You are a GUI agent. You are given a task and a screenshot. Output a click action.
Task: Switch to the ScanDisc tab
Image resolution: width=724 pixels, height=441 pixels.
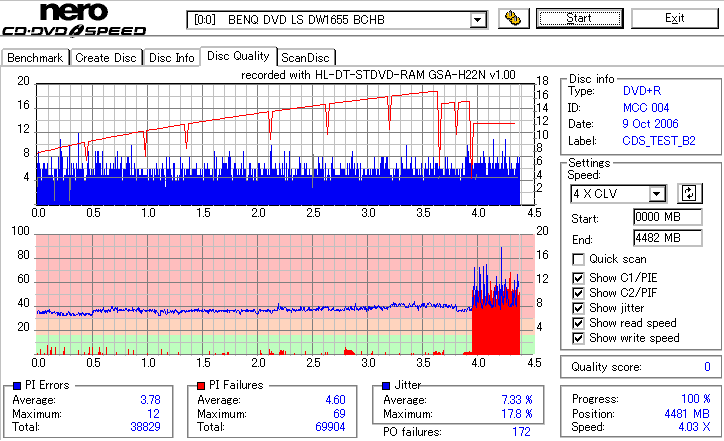305,58
